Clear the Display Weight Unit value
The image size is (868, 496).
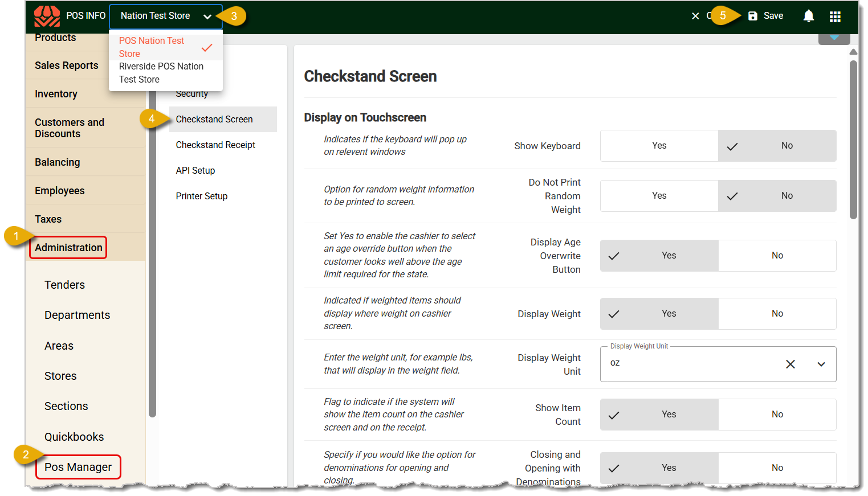click(x=790, y=364)
